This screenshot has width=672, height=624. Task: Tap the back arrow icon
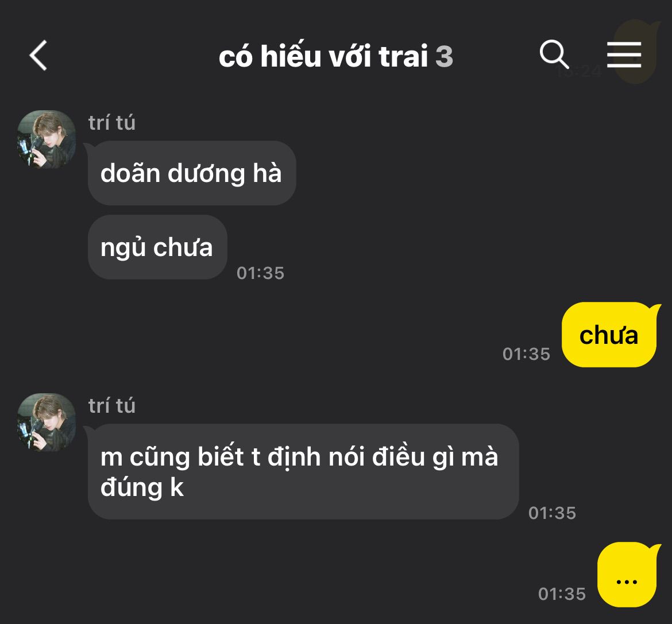click(x=38, y=56)
